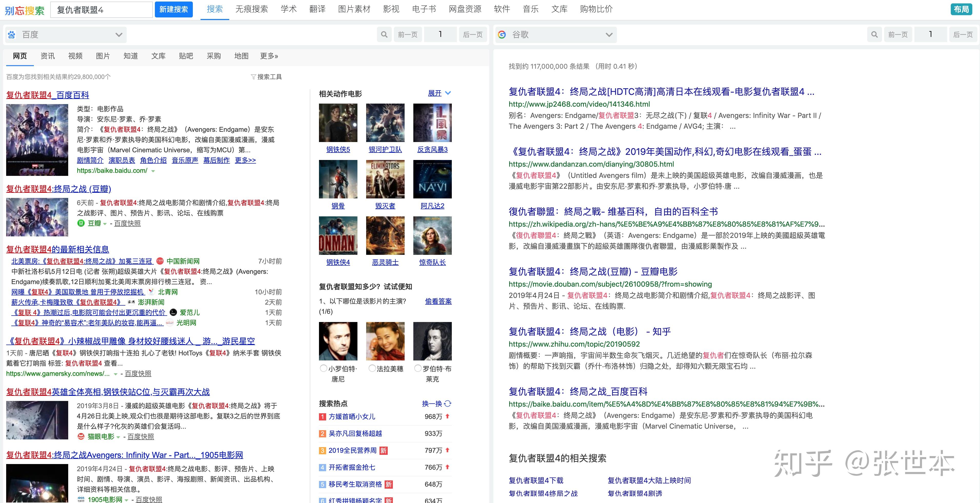Open Google result 维基百科 link

(x=613, y=212)
